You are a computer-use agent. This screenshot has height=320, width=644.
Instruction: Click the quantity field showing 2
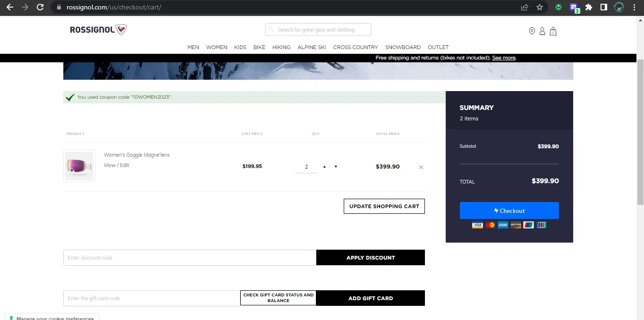[x=306, y=167]
